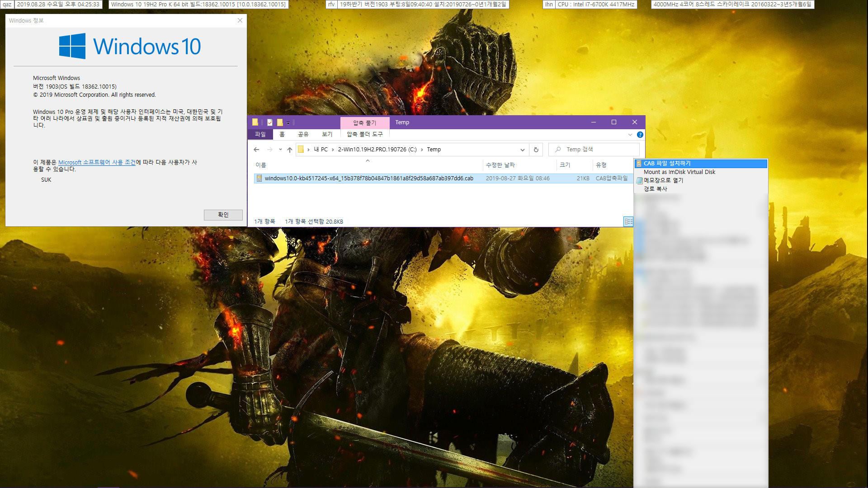Switch to details view in status bar
This screenshot has height=488, width=868.
628,221
